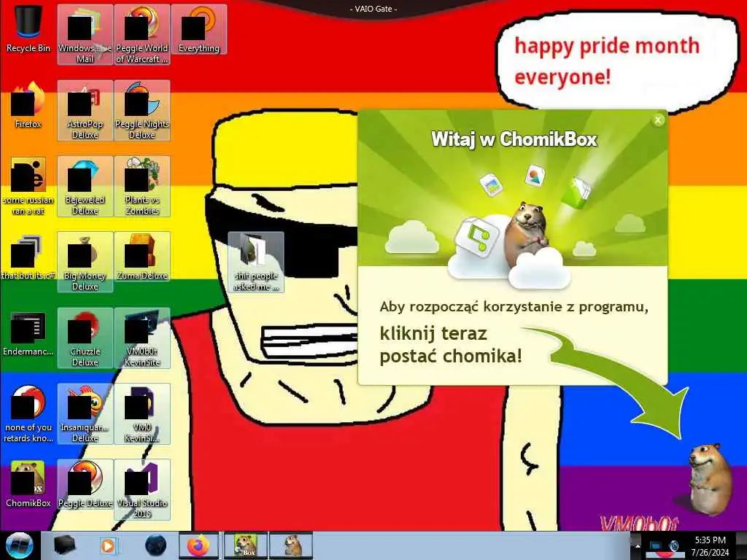Select the VM0 KevinSi... icon beside Insaniquarium

point(142,413)
